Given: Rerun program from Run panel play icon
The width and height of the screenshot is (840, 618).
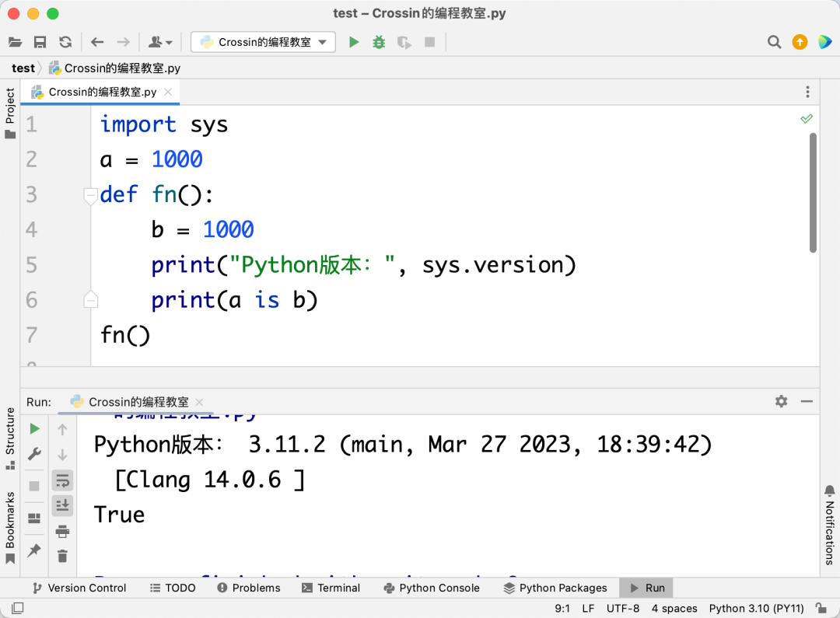Looking at the screenshot, I should [35, 428].
